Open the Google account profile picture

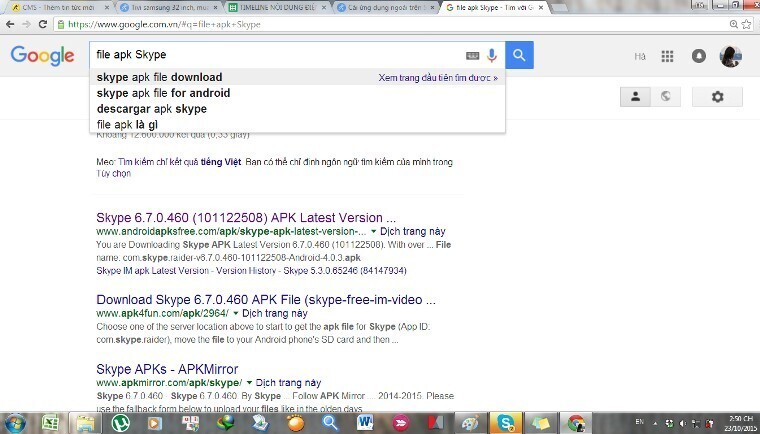point(730,56)
